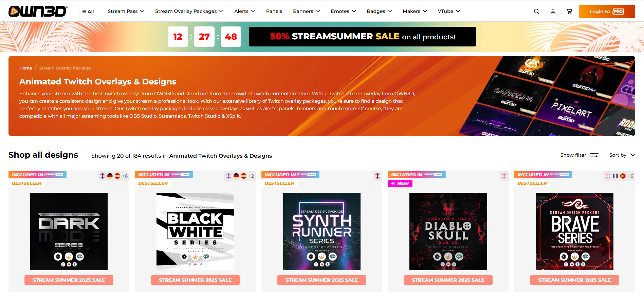The width and height of the screenshot is (644, 297).
Task: Open the Brave Series thumbnail
Action: click(x=574, y=232)
